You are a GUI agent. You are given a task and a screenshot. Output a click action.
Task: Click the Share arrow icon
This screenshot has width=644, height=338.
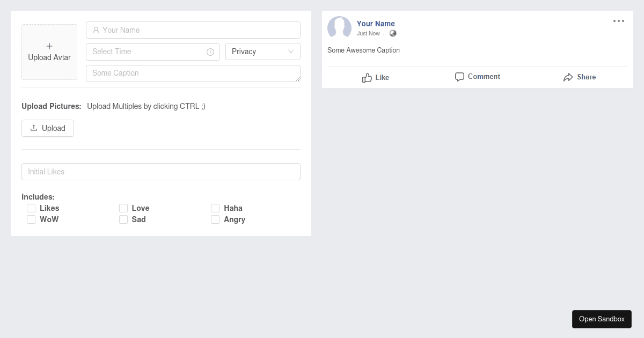568,77
